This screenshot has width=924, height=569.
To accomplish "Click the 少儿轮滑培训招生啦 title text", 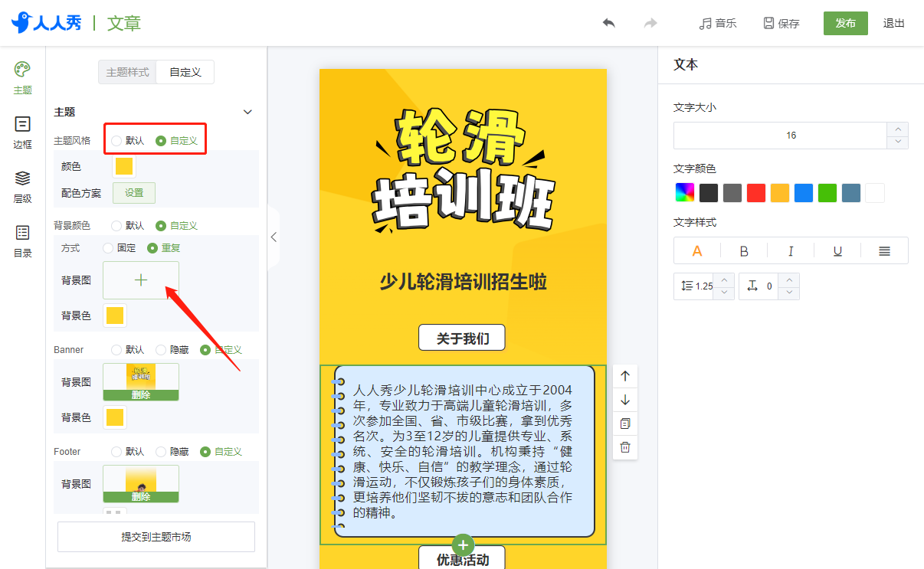I will 463,282.
